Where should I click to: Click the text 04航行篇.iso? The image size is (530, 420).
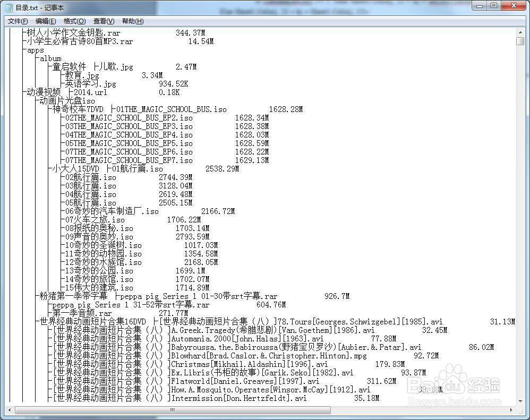(91, 194)
